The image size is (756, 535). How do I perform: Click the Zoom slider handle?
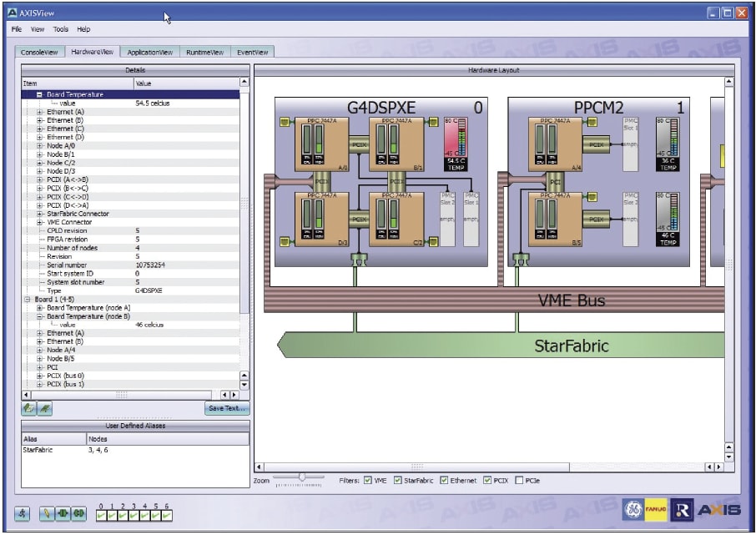302,477
